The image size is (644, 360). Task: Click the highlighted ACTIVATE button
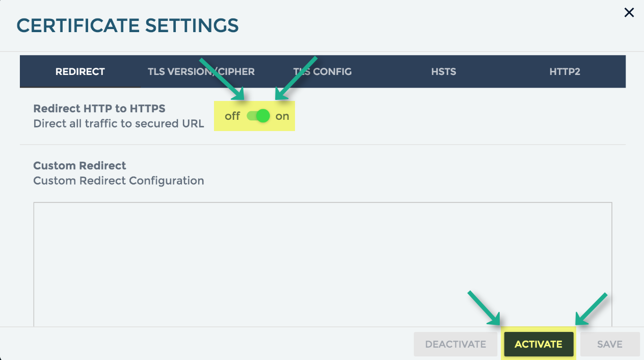[x=539, y=344]
